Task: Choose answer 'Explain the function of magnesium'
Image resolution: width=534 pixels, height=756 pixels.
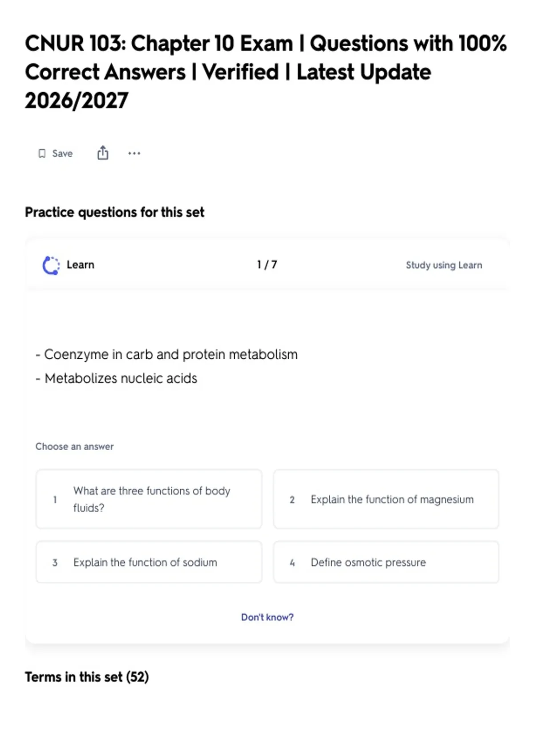Action: click(386, 499)
